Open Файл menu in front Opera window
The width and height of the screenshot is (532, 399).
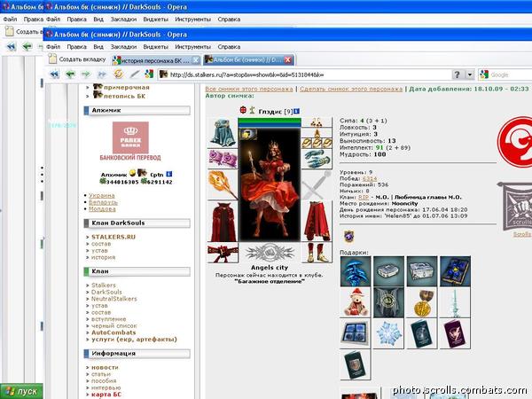pos(53,46)
